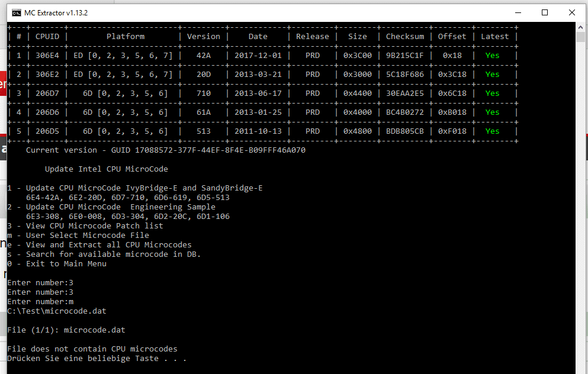Select CPUID 306E4 cell

(47, 56)
